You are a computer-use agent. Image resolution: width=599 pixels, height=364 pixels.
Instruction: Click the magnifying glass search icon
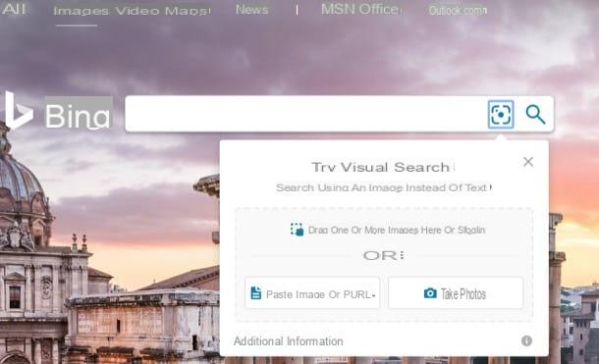535,114
